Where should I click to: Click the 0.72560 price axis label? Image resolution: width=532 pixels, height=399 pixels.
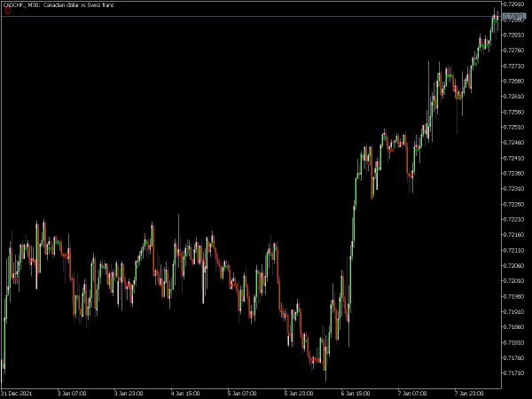point(513,112)
